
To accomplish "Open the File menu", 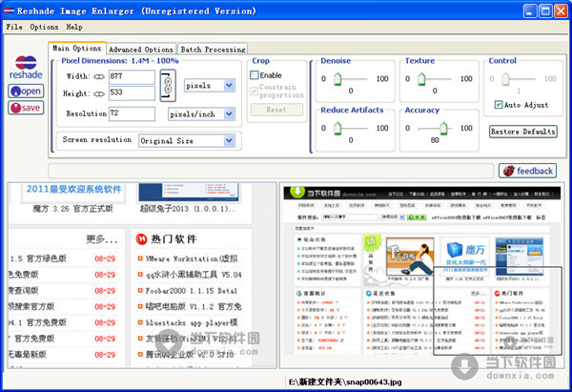I will point(14,27).
